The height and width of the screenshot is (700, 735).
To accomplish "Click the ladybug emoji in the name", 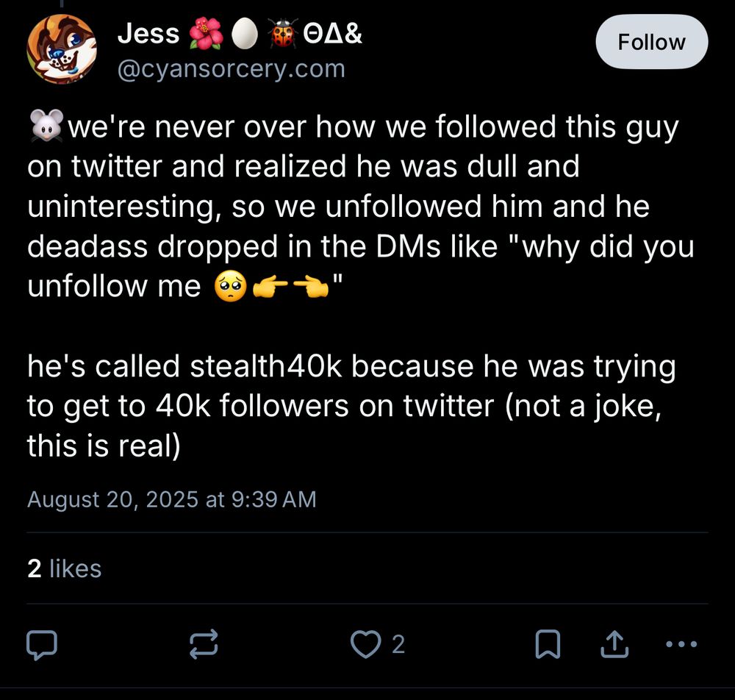I will pos(282,34).
